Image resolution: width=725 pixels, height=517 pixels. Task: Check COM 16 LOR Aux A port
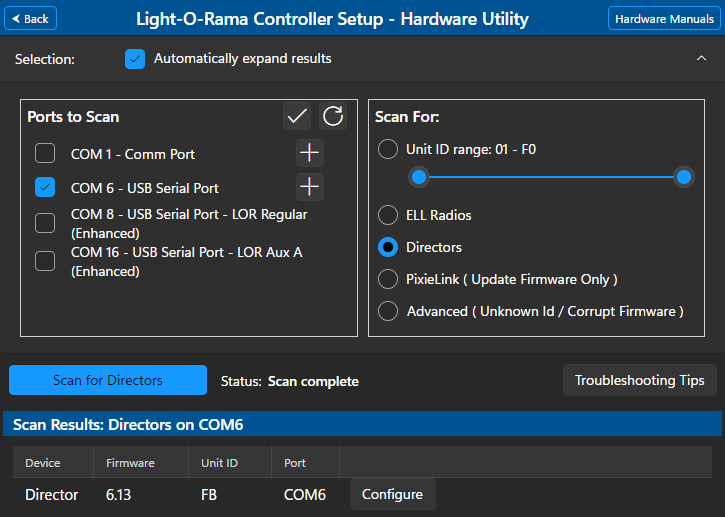pos(45,261)
